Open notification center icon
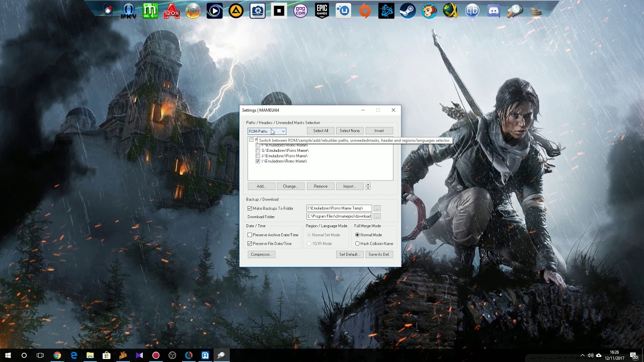 point(635,355)
